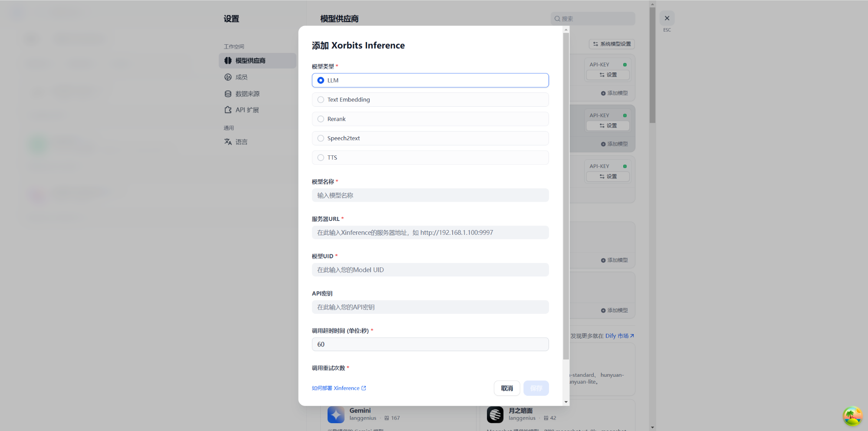Image resolution: width=868 pixels, height=431 pixels.
Task: Choose Text Embedding model type
Action: click(x=430, y=100)
